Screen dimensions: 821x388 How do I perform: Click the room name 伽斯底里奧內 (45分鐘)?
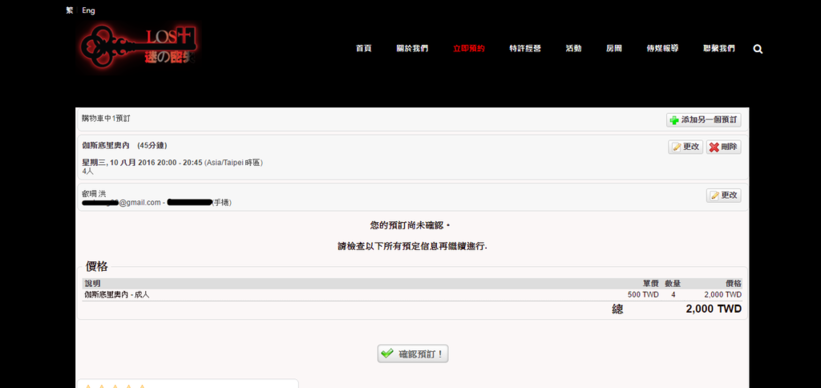click(125, 146)
